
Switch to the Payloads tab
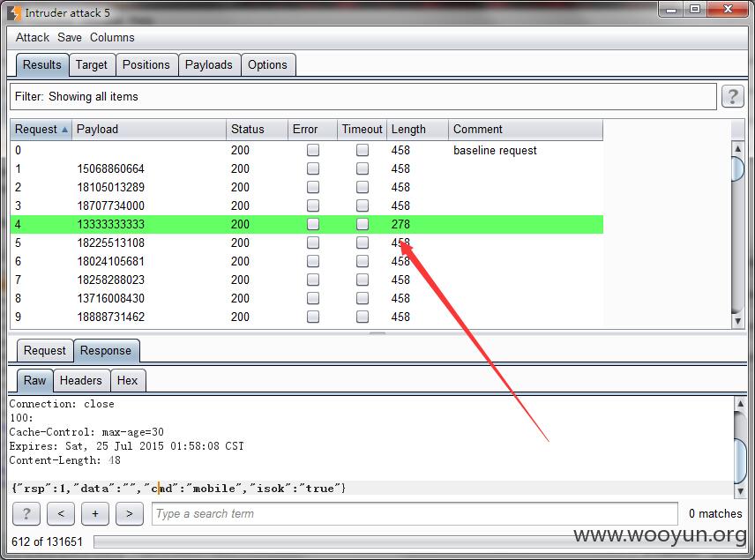pos(208,64)
